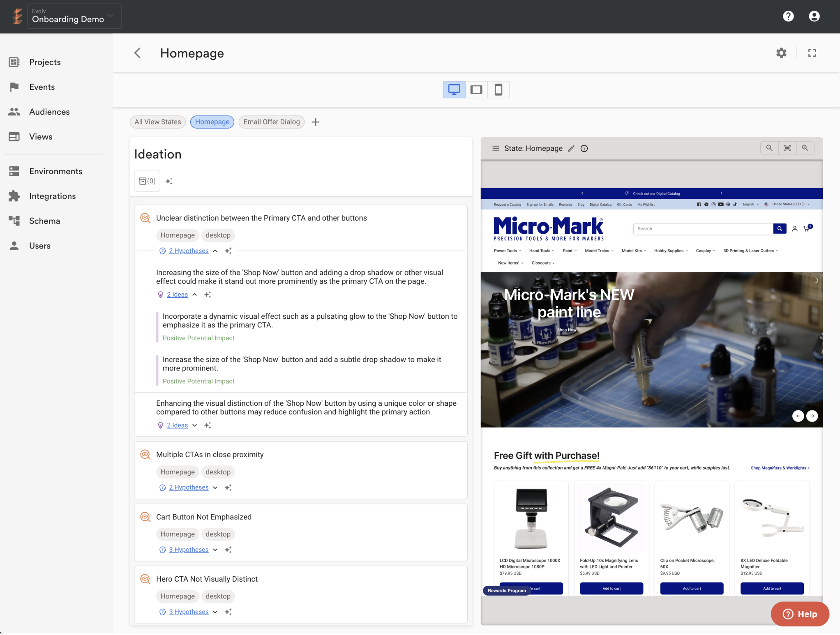The height and width of the screenshot is (635, 840).
Task: Click the Search field in site preview
Action: [703, 229]
